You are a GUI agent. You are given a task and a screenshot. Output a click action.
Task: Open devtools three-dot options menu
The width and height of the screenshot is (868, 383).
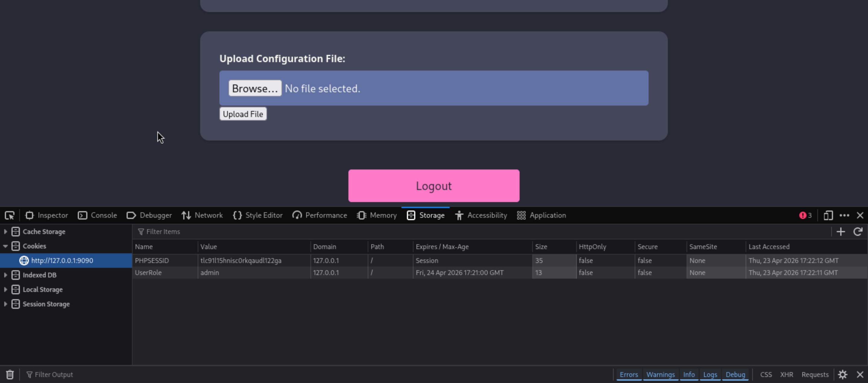point(844,215)
